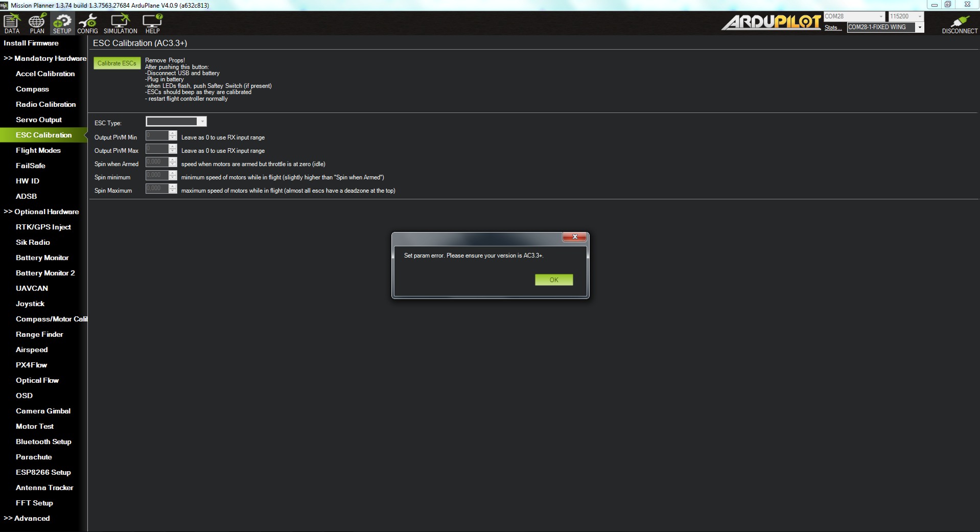
Task: Click the ArduPilot logo
Action: click(x=771, y=22)
